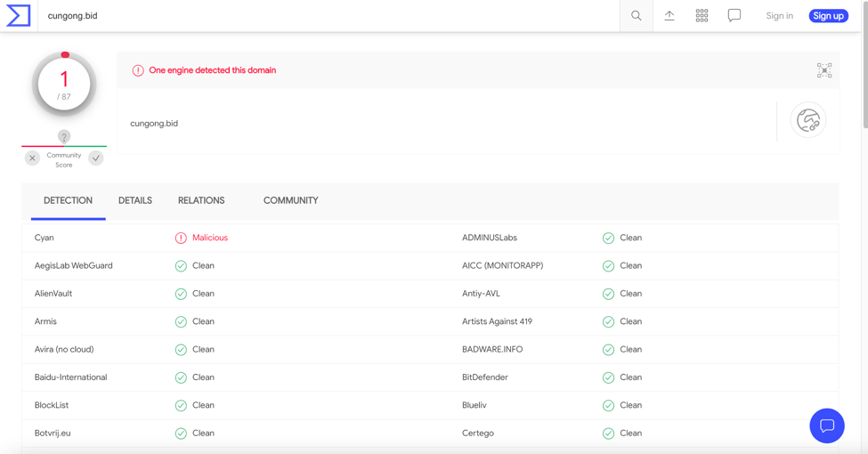Click the clean check icon for Avira

point(181,349)
